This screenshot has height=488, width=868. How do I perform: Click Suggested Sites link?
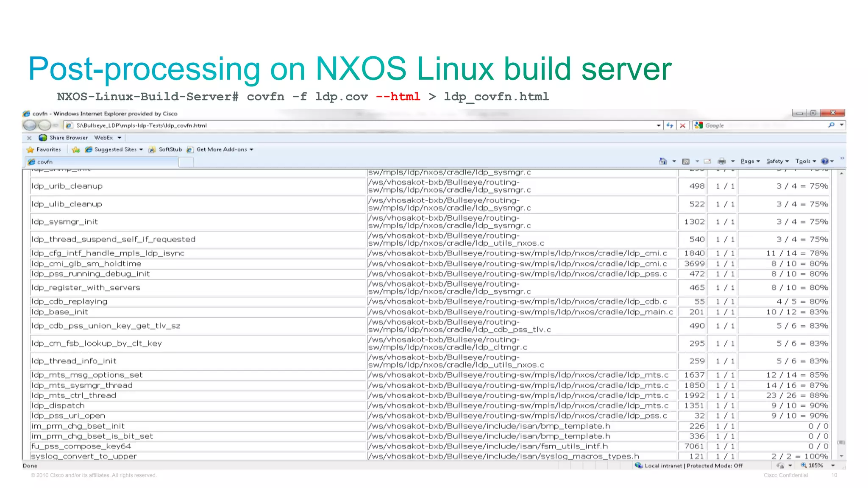(x=115, y=150)
